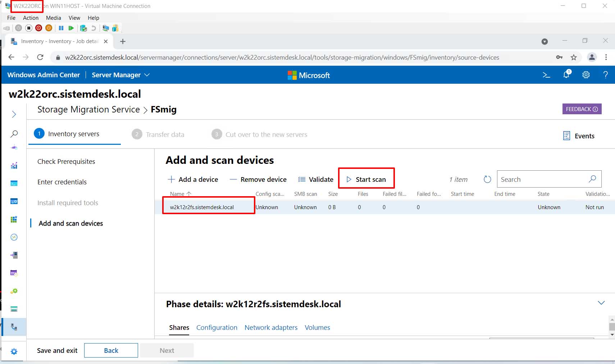615x364 pixels.
Task: Click the Windows Admin Center title
Action: 44,75
